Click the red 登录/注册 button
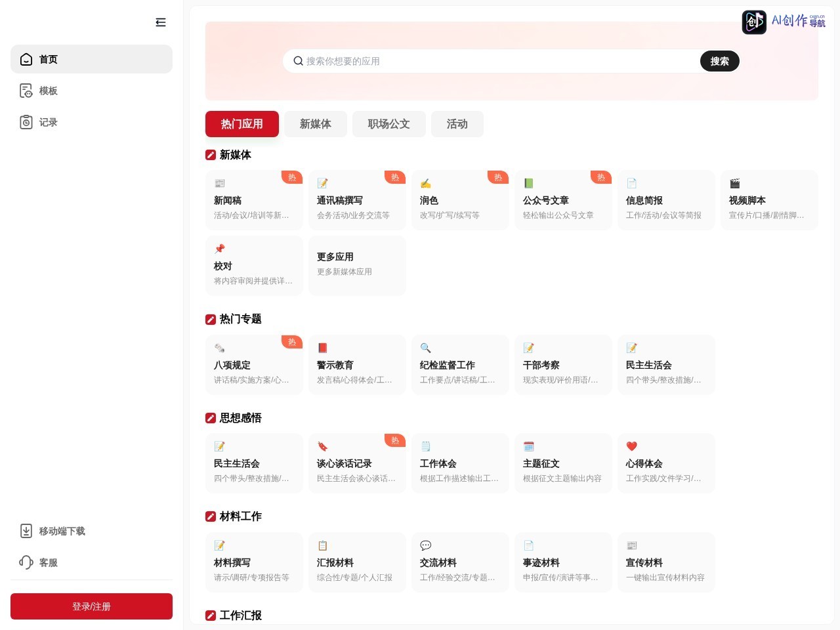 click(91, 606)
